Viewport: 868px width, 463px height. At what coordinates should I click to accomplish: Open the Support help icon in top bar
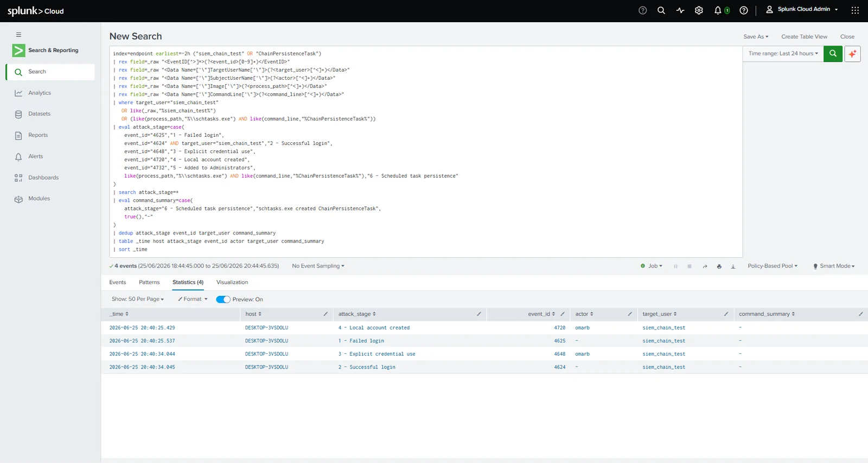[x=643, y=10]
